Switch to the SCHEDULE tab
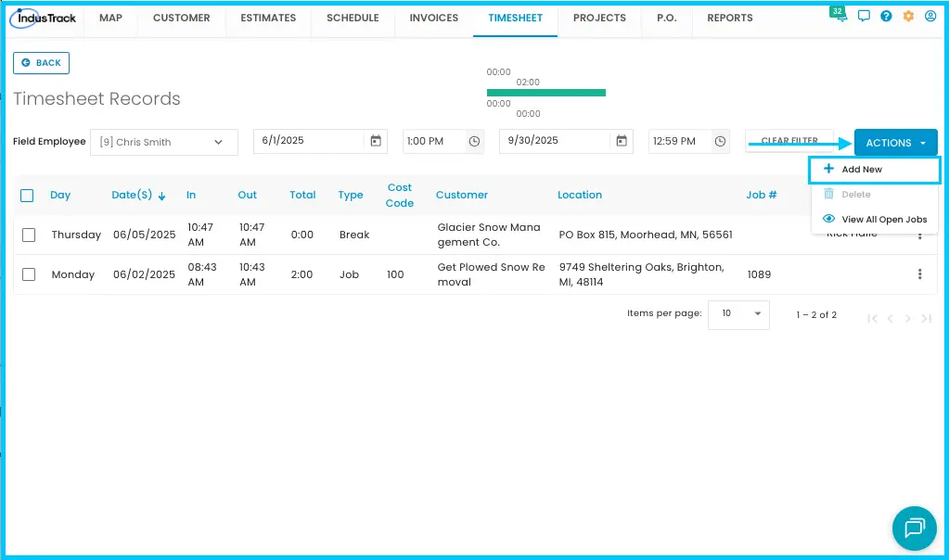The width and height of the screenshot is (949, 560). (x=353, y=19)
